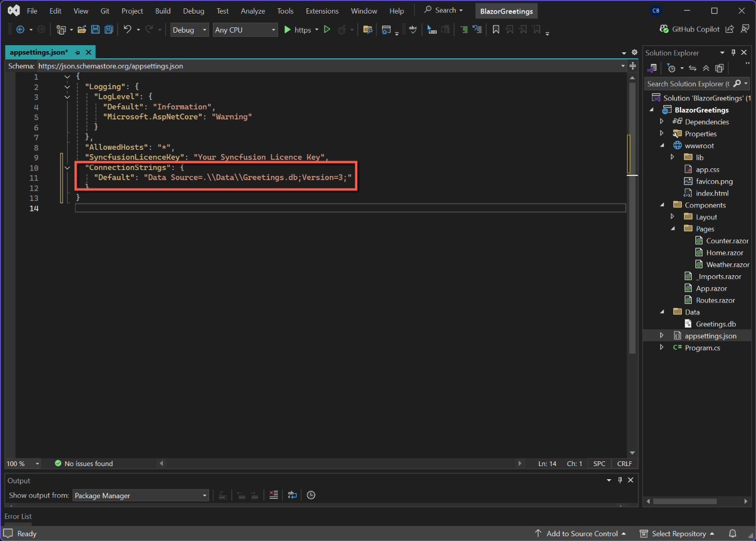
Task: Open the Any CPU platform dropdown
Action: 245,30
